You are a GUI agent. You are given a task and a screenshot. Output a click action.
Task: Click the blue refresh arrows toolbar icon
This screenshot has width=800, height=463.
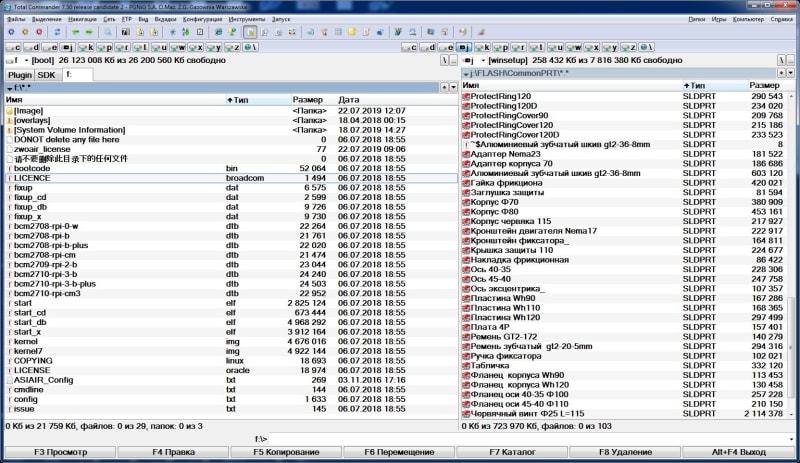tap(57, 32)
